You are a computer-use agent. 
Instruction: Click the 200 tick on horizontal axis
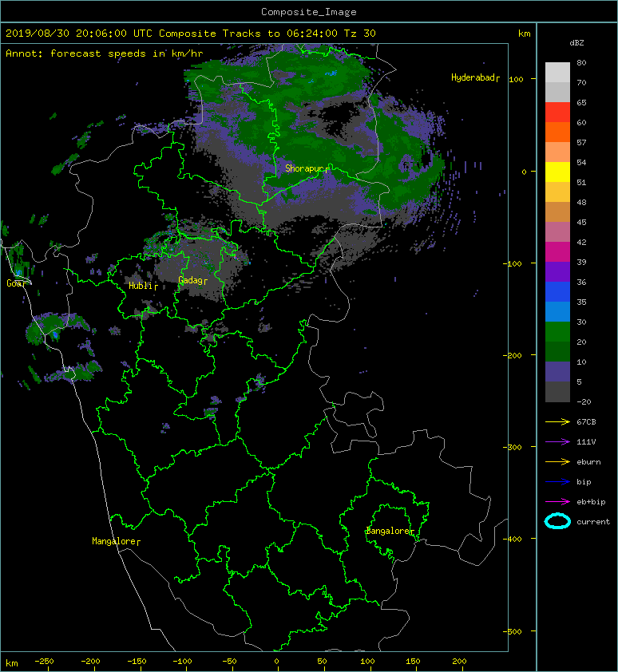click(x=459, y=662)
